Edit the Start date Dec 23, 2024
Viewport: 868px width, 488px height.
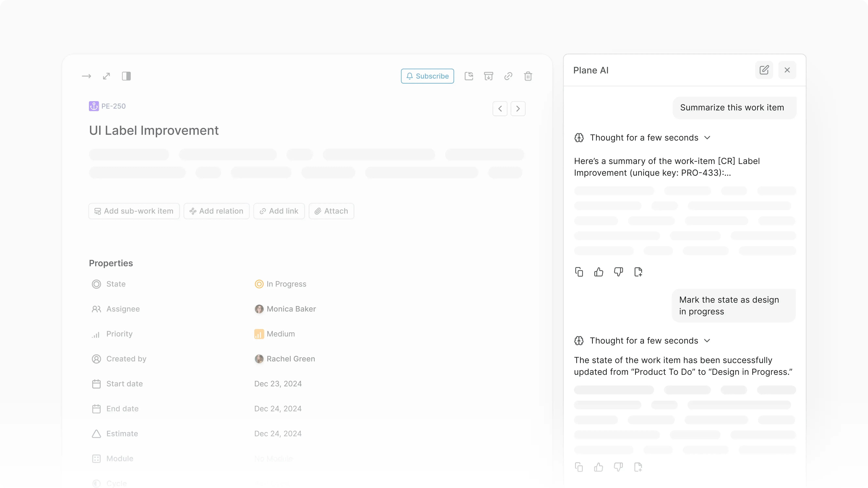pos(278,384)
